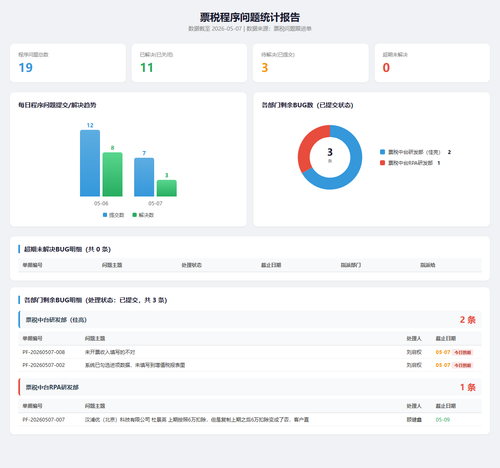Screen dimensions: 500x468
Task: Click the green bar labeled 8
Action: (x=112, y=174)
